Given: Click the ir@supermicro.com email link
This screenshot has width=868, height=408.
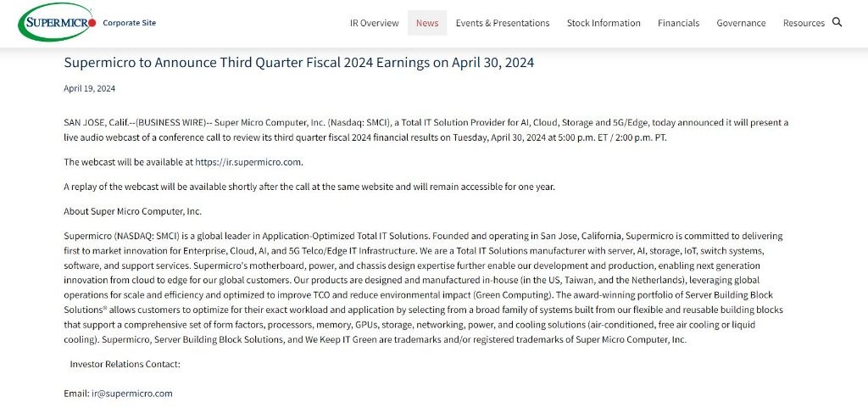Looking at the screenshot, I should (132, 394).
